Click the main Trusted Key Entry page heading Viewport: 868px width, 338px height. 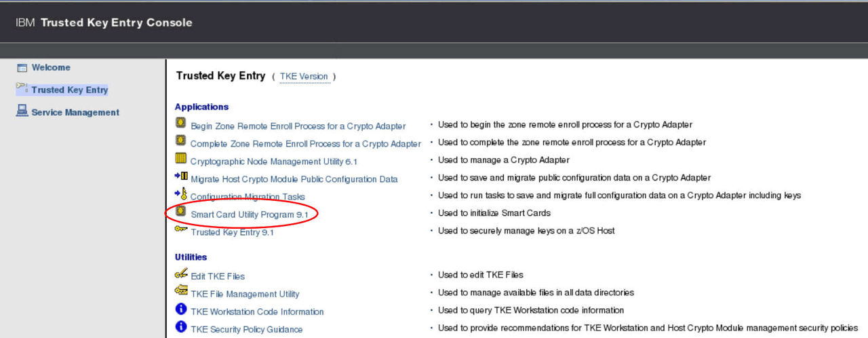(220, 76)
